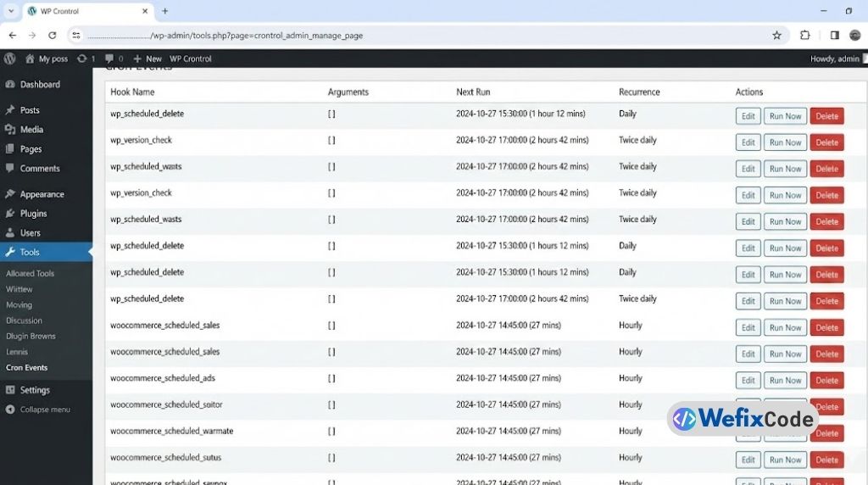
Task: Open WP Crontrol in the admin bar
Action: coord(191,59)
